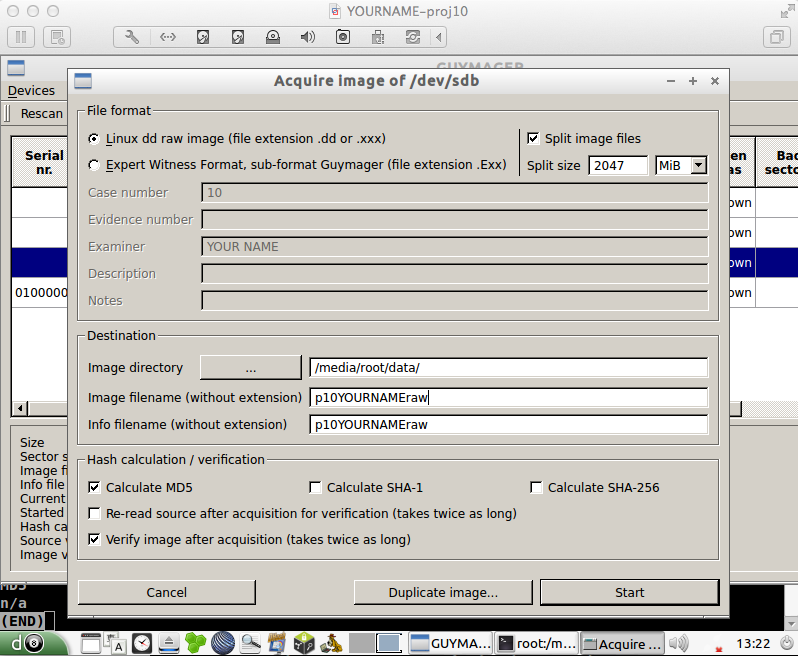This screenshot has height=656, width=798.
Task: Open the Devices menu
Action: pos(31,90)
